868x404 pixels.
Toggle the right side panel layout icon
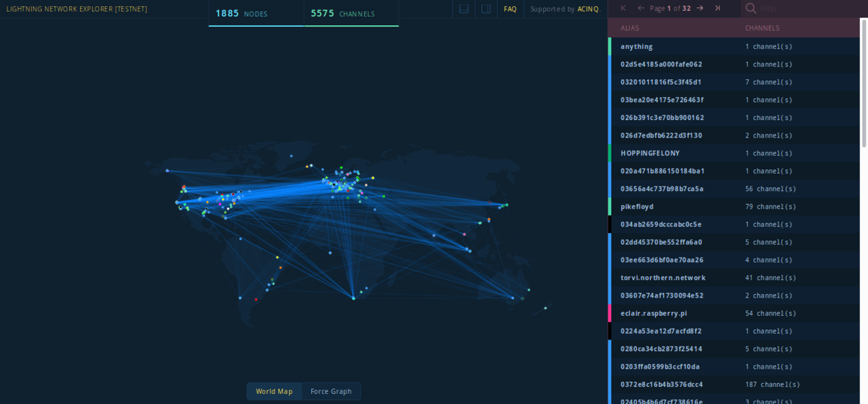coord(486,9)
